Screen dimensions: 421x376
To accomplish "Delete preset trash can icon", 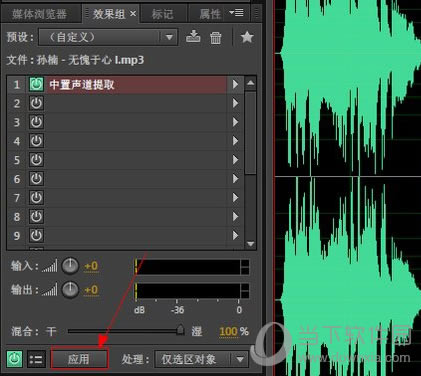I will (x=216, y=37).
